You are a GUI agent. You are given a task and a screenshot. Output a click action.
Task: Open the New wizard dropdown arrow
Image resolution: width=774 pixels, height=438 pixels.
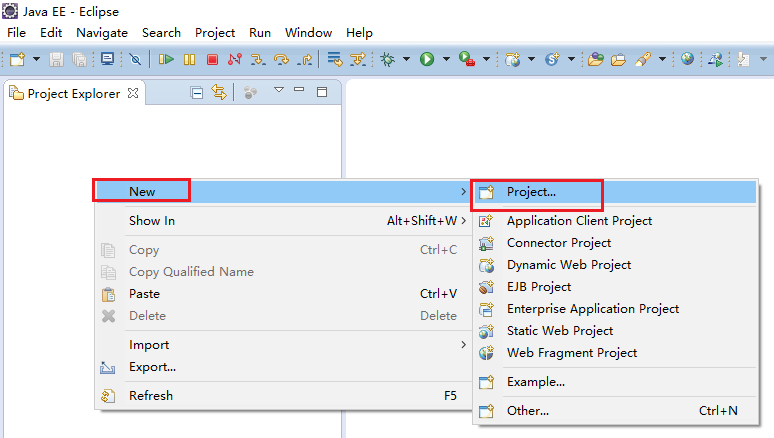coord(37,59)
